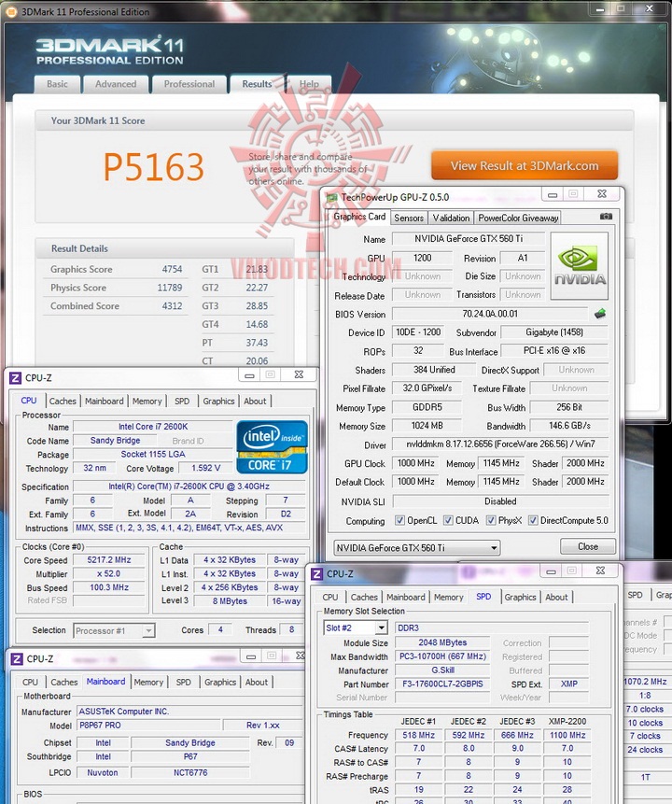This screenshot has width=672, height=804.
Task: Minimize the GPU-Z window
Action: click(x=553, y=194)
